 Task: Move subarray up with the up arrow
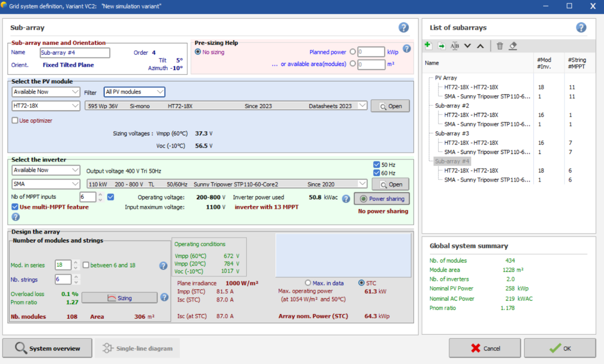(480, 46)
